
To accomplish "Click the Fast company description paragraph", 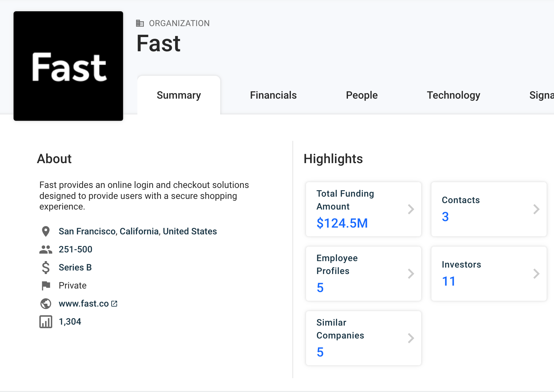I will (144, 196).
